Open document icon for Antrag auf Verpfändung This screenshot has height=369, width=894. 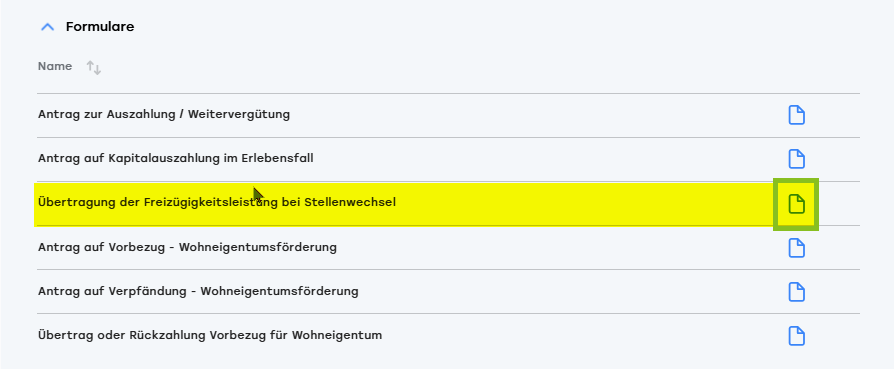click(797, 292)
